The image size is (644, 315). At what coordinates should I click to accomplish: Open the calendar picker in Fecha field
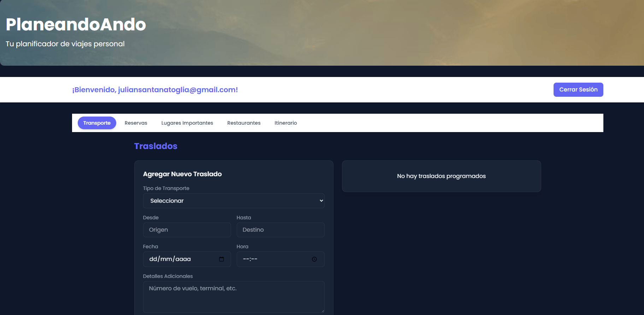(x=221, y=259)
